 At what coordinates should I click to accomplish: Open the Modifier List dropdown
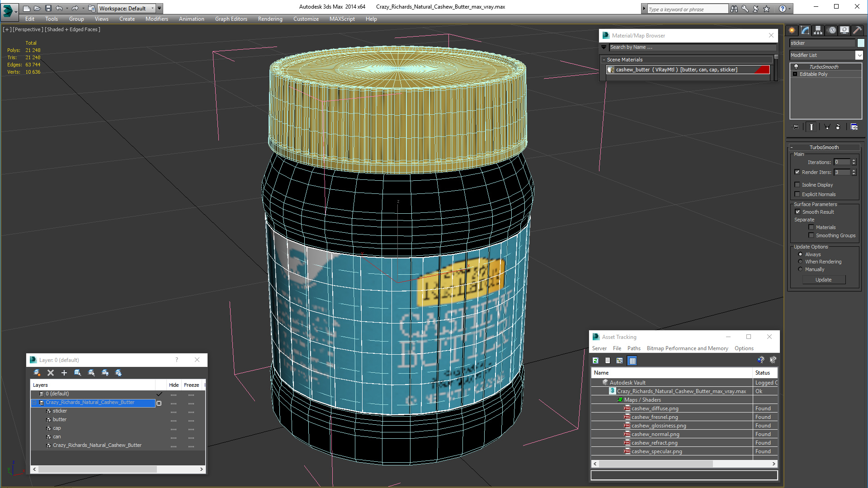coord(859,55)
